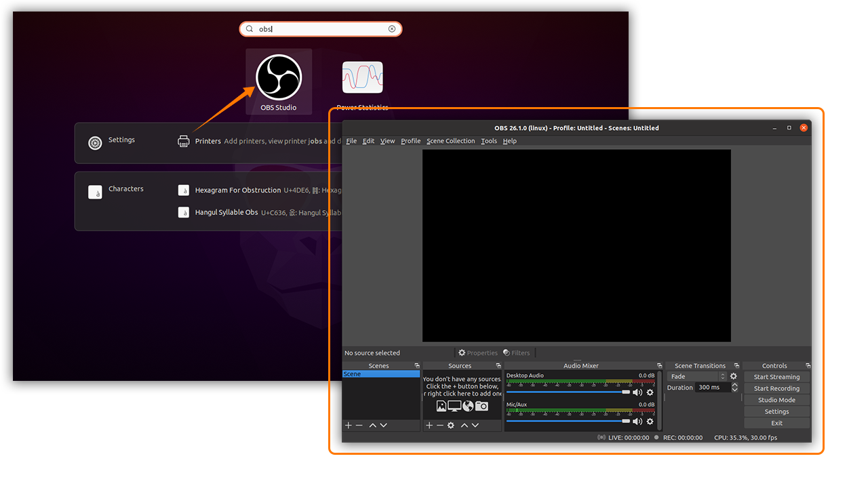Screen dimensions: 868x488
Task: Undock the Scene Transitions panel
Action: (x=736, y=365)
